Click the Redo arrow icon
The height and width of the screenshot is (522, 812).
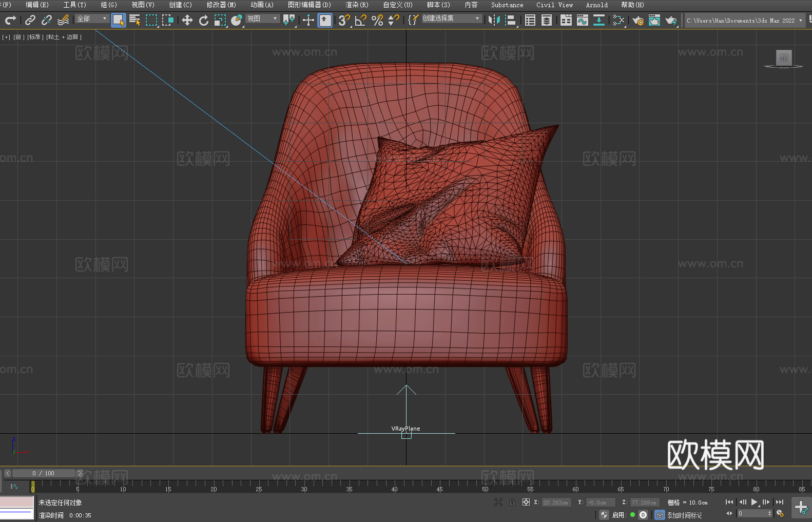coord(10,20)
